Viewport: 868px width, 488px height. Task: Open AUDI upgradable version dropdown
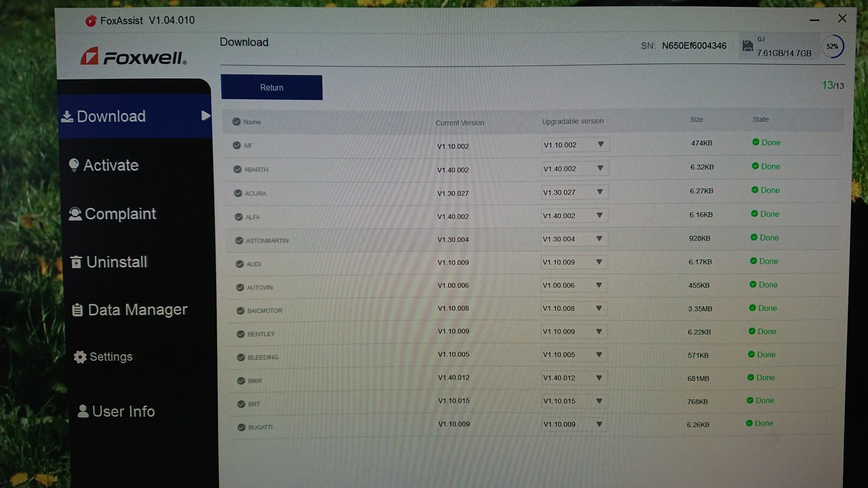click(x=574, y=262)
